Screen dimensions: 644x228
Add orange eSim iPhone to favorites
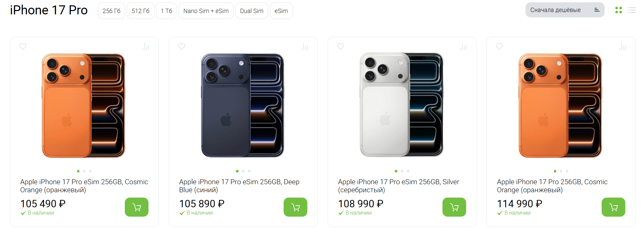coord(23,46)
